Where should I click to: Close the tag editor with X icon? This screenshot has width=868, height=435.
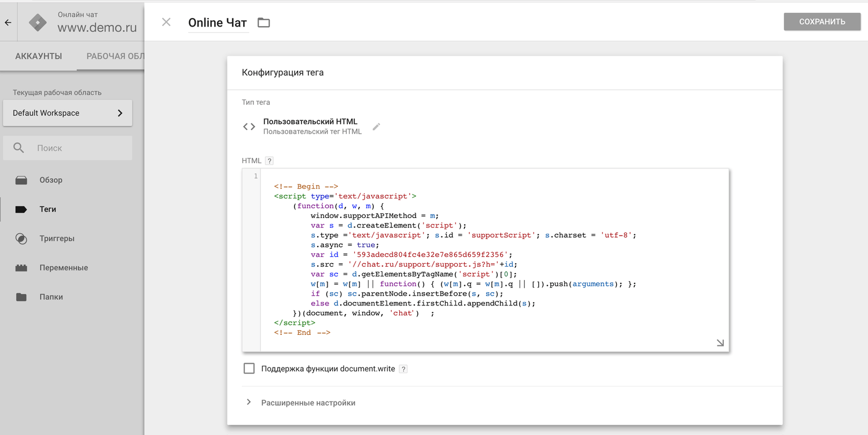point(166,22)
